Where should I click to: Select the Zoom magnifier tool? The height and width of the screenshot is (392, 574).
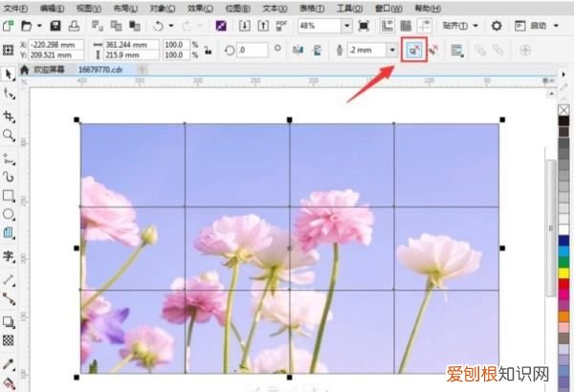(8, 135)
